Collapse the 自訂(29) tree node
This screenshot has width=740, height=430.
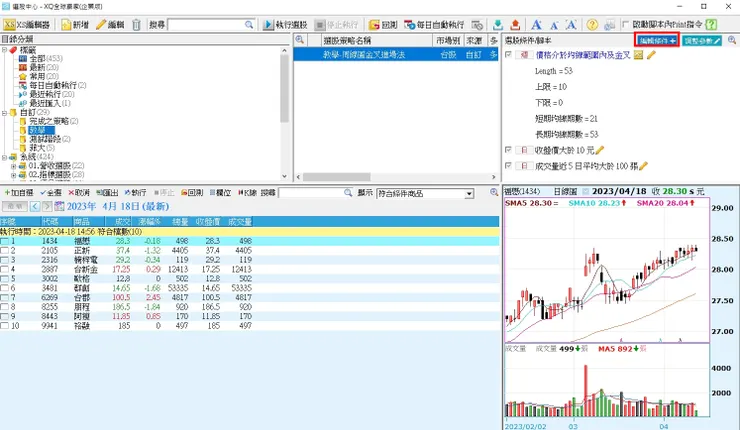click(4, 113)
